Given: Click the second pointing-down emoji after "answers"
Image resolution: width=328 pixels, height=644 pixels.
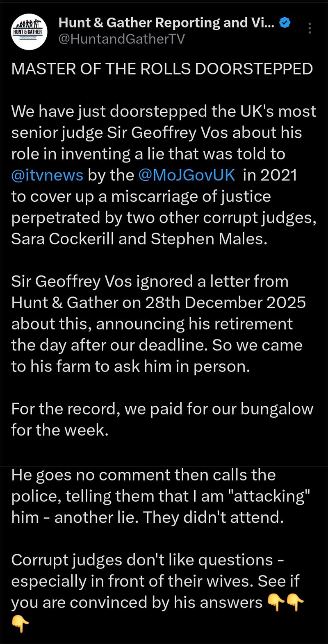Looking at the screenshot, I should (x=296, y=603).
